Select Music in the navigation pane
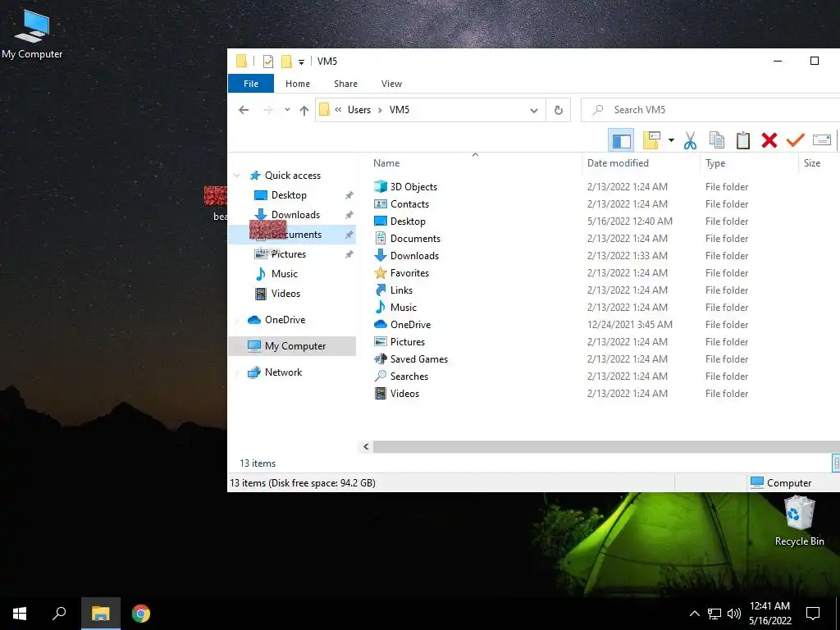 point(284,274)
